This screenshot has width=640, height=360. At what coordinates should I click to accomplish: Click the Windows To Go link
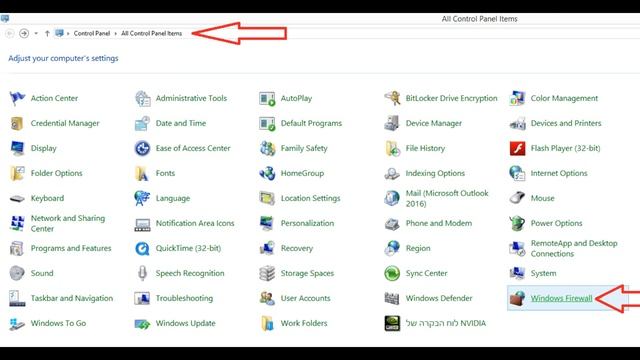point(58,323)
